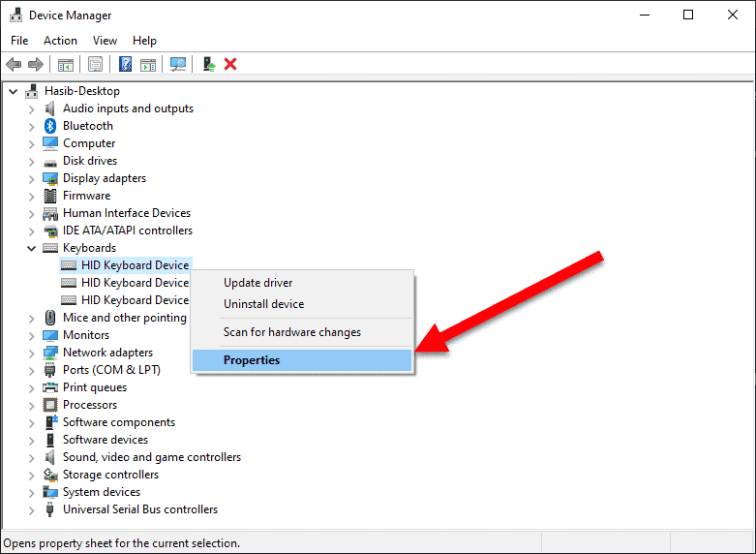Select the Software devices label
This screenshot has height=554, width=756.
click(106, 440)
